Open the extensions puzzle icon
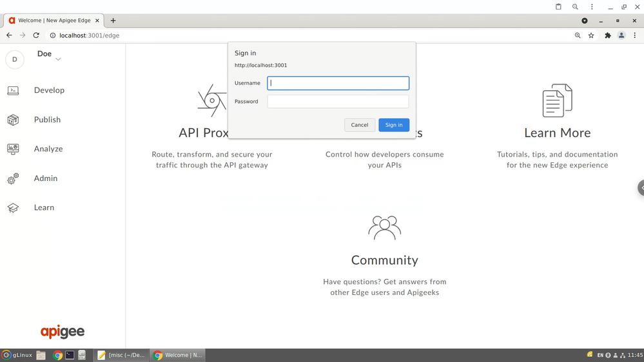This screenshot has height=362, width=644. tap(608, 35)
